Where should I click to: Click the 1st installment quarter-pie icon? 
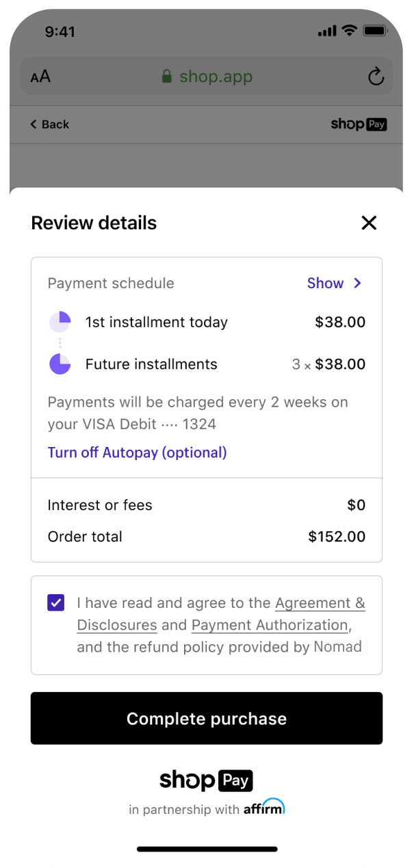(x=60, y=322)
